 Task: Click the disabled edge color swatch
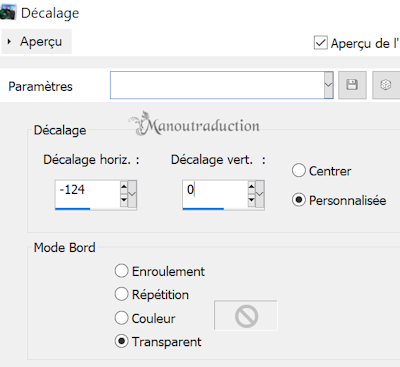246,315
